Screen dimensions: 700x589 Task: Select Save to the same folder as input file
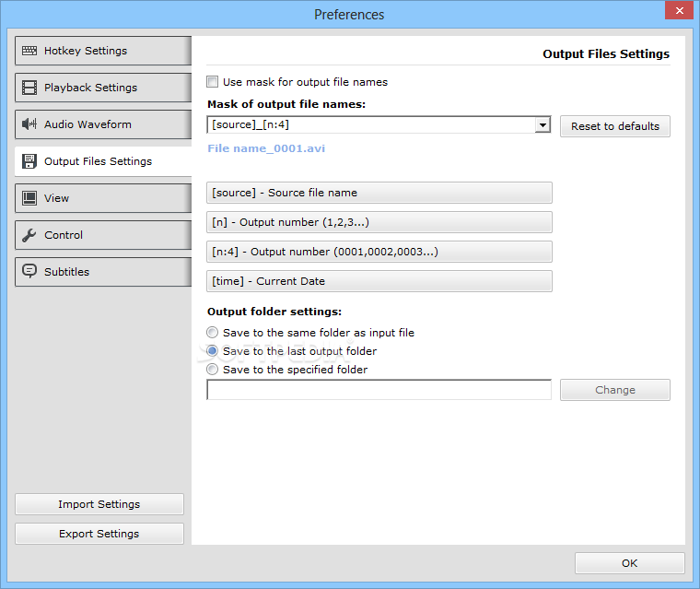(213, 333)
